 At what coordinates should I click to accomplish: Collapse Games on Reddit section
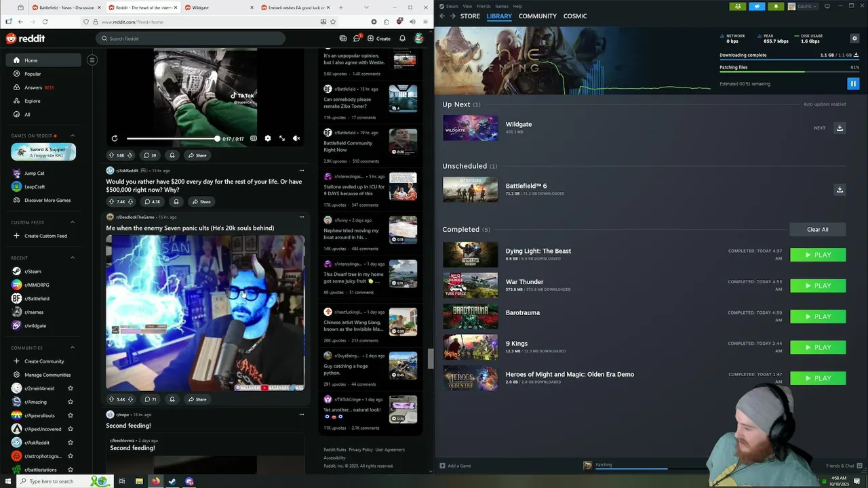pos(73,136)
